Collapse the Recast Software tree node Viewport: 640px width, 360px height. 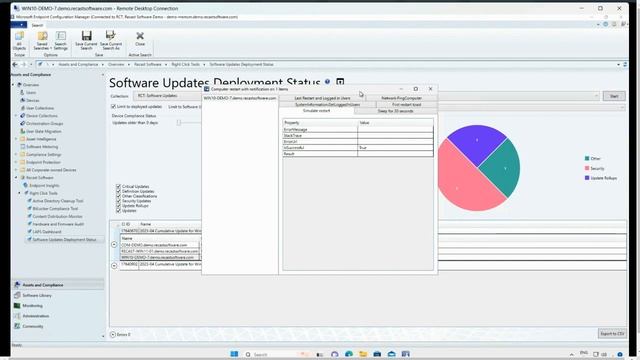[x=16, y=178]
